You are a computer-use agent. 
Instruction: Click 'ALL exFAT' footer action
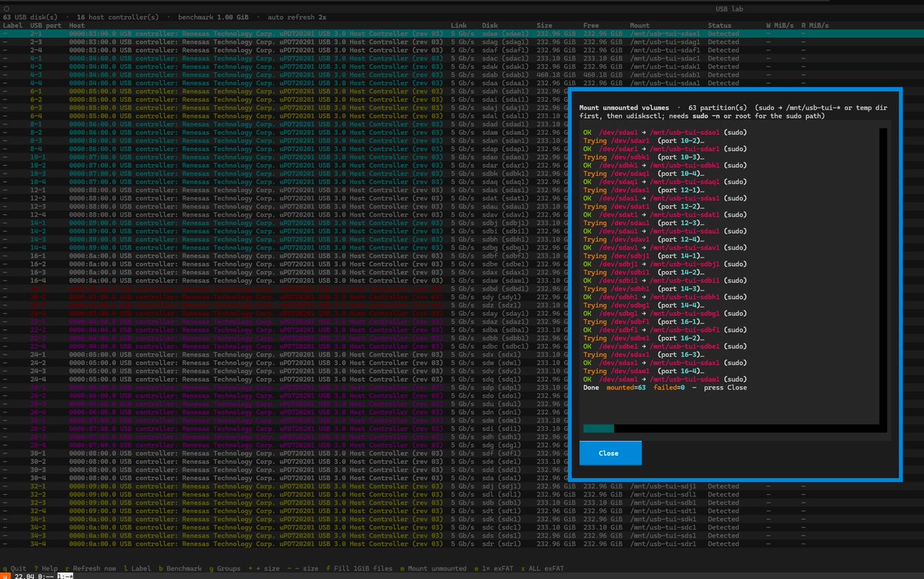(x=542, y=568)
